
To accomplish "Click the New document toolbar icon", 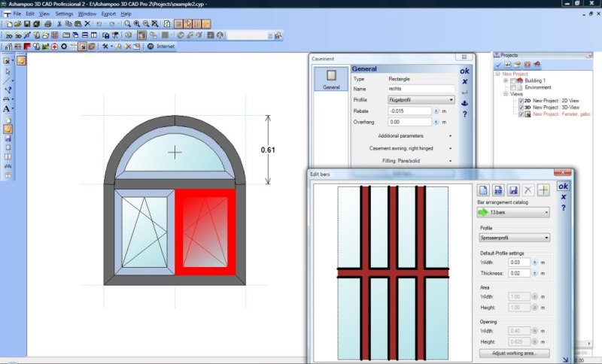I will tap(9, 24).
